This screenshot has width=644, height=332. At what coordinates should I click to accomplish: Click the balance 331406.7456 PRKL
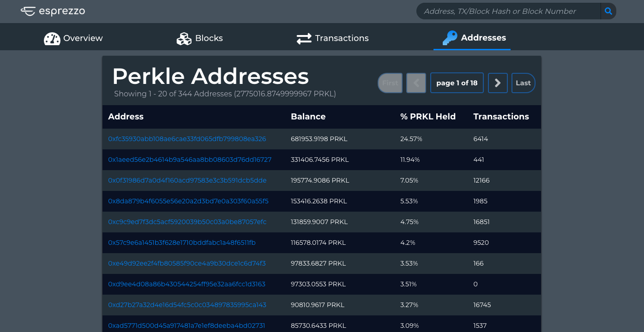coord(320,160)
